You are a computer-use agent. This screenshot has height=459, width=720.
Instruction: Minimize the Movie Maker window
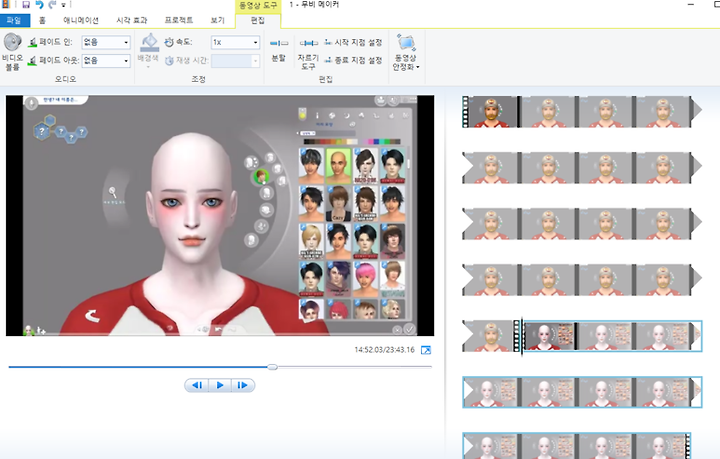click(x=691, y=5)
